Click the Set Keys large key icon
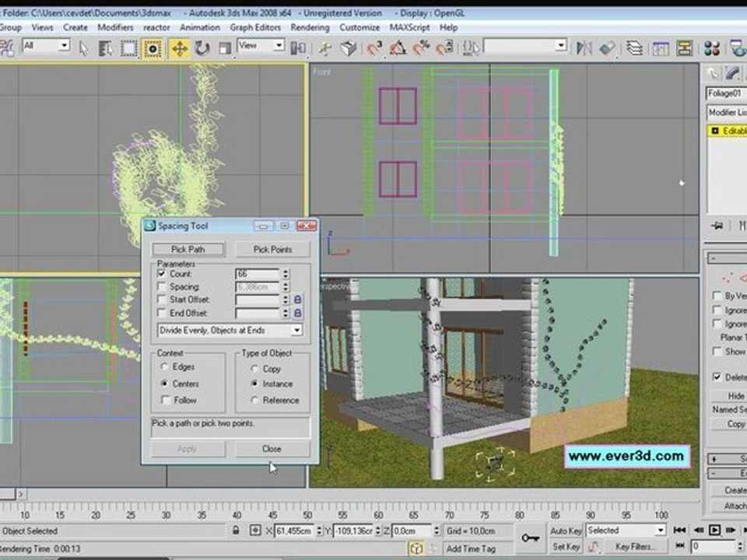Viewport: 747px width, 560px height. tap(530, 538)
